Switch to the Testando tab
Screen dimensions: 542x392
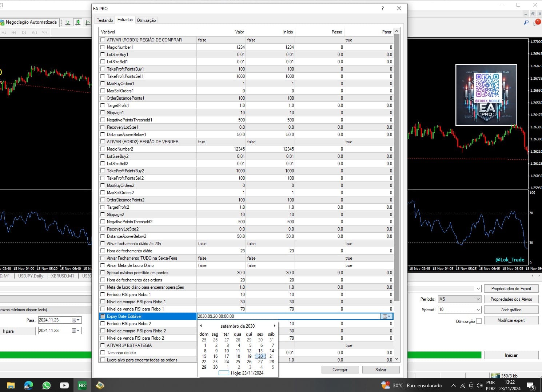click(x=105, y=20)
